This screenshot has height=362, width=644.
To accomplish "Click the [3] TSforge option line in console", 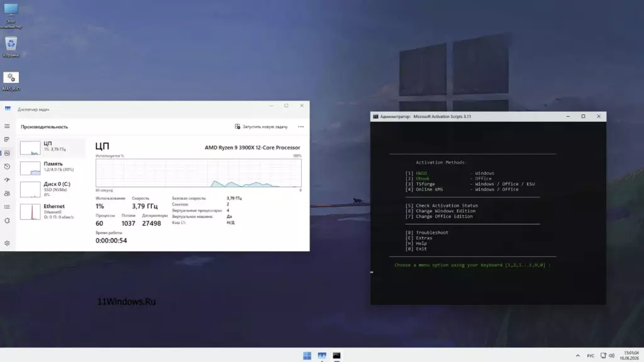I will tap(470, 184).
